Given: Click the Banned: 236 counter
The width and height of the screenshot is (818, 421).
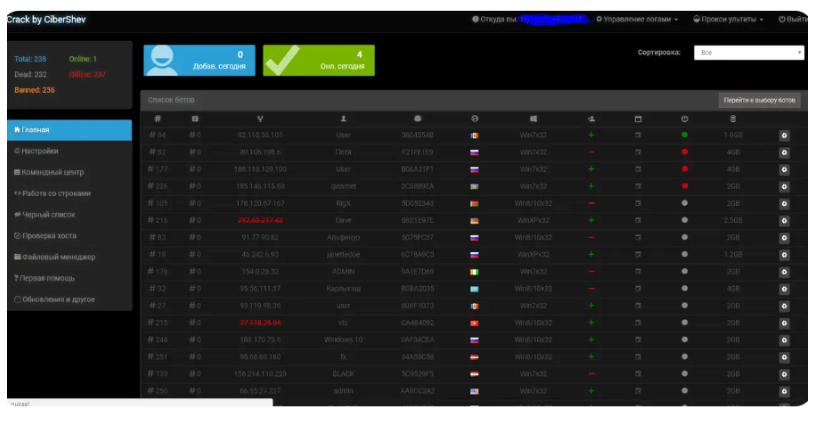Looking at the screenshot, I should (34, 90).
